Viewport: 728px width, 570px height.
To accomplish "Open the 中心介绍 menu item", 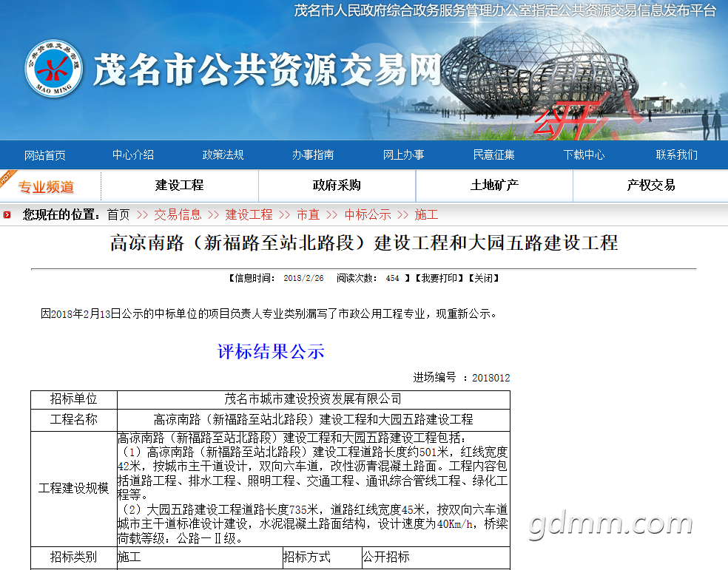I will click(x=133, y=155).
